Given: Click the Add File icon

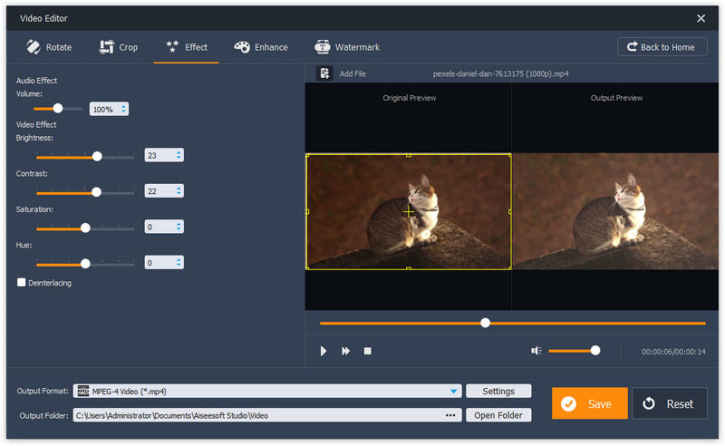Looking at the screenshot, I should [324, 73].
